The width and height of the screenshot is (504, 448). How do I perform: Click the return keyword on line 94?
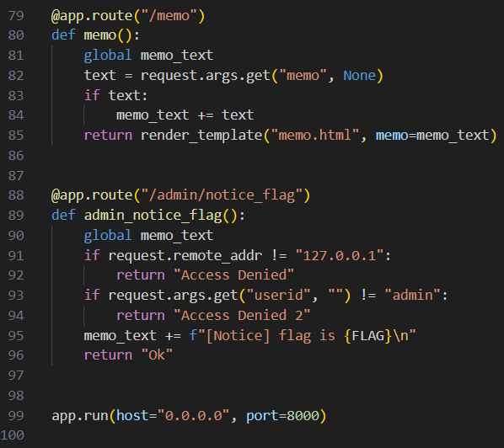(141, 316)
